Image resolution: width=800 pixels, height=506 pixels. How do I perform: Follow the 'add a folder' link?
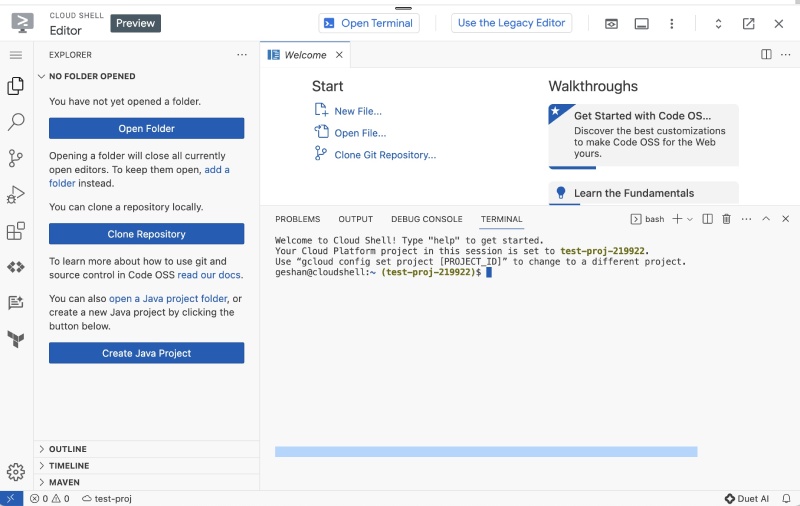[x=217, y=169]
